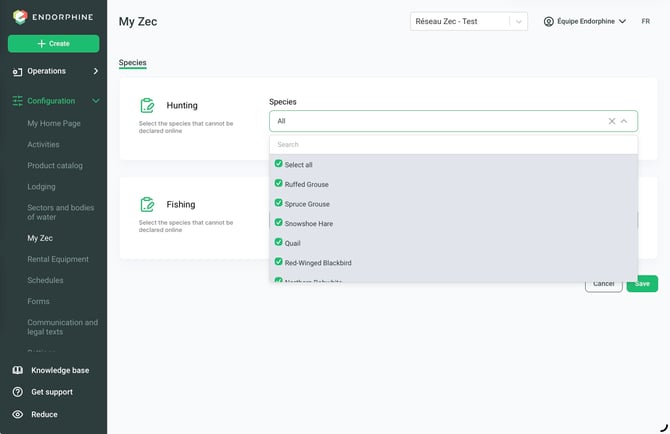
Task: Click the Knowledge base book icon
Action: 18,370
